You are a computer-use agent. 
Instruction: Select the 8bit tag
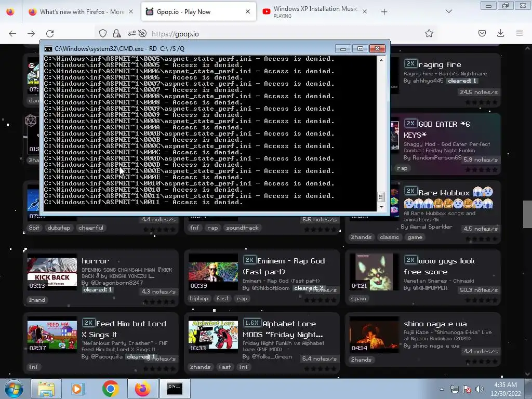click(34, 228)
